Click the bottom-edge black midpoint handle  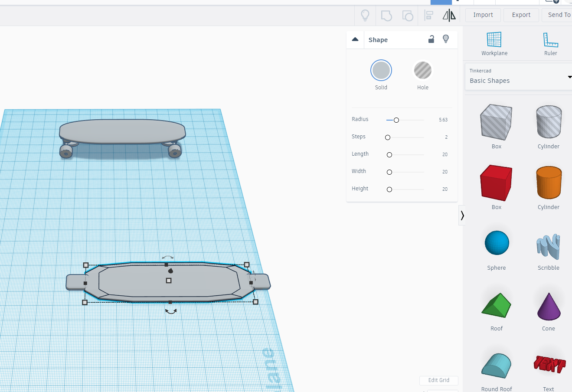(170, 302)
